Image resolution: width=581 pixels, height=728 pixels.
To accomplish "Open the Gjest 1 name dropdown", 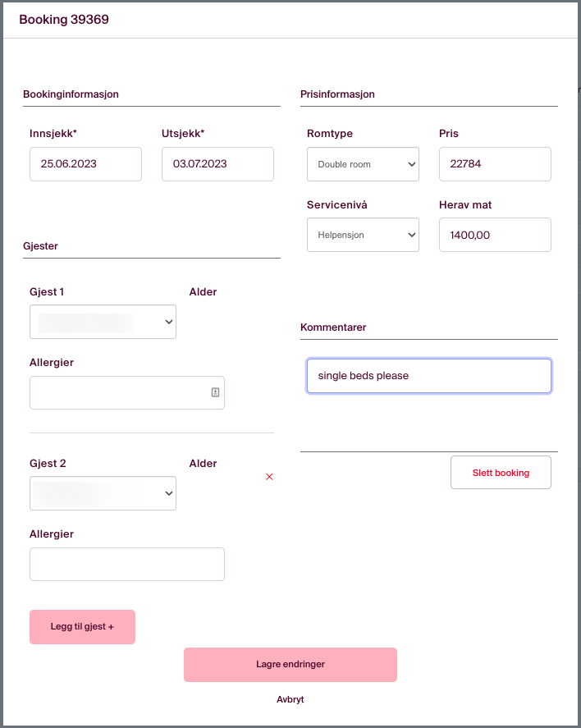I will 103,322.
